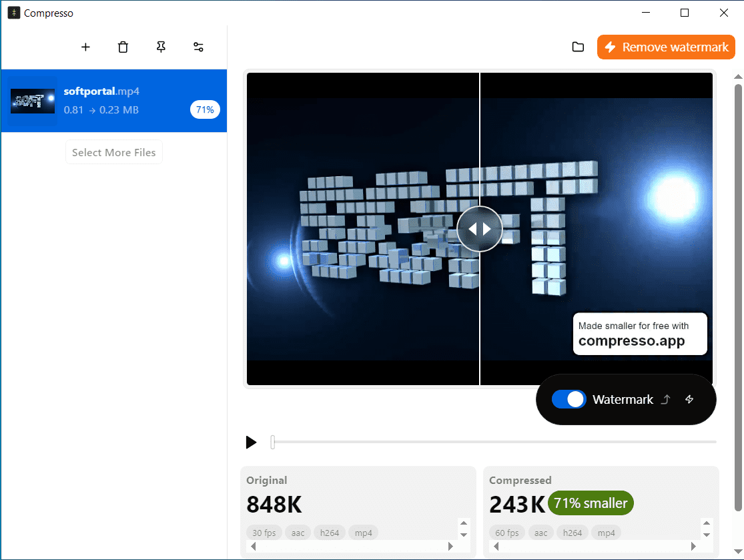Open compression settings sliders icon
Viewport: 744px width, 560px height.
pos(198,47)
